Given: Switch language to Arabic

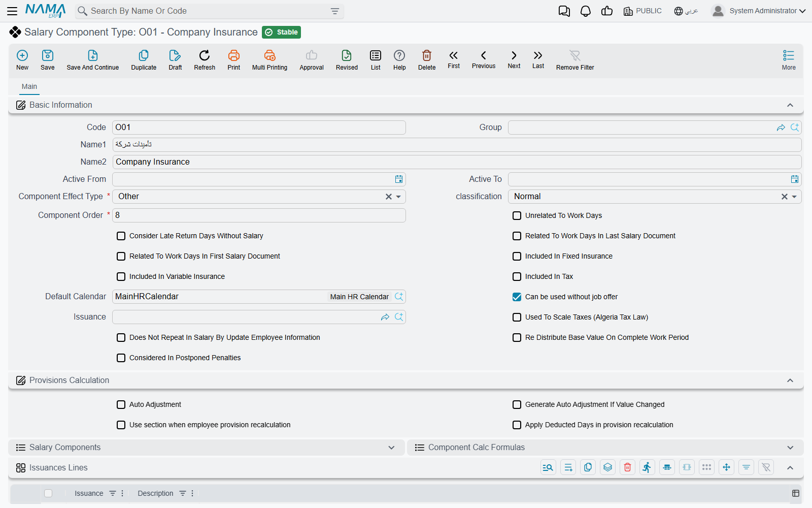Looking at the screenshot, I should [686, 11].
